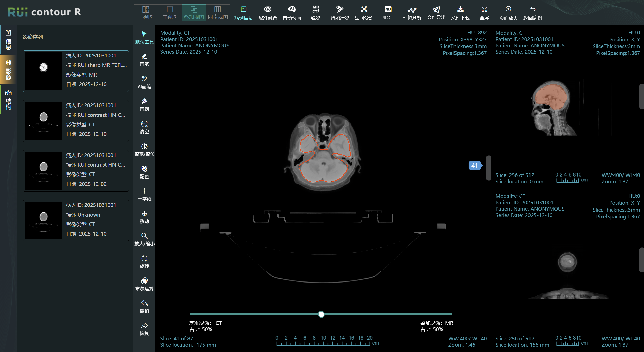Open the 4DCT function
The height and width of the screenshot is (352, 644).
(388, 13)
